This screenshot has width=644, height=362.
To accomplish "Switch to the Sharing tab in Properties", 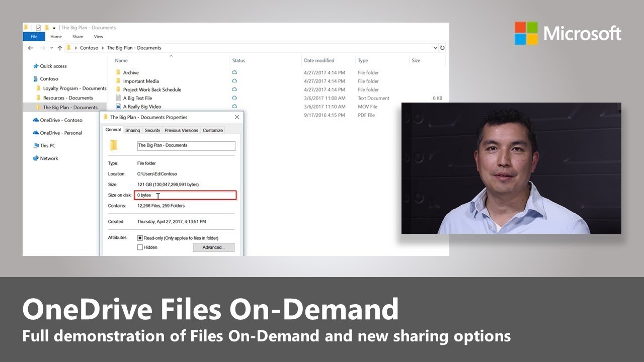I will 133,130.
